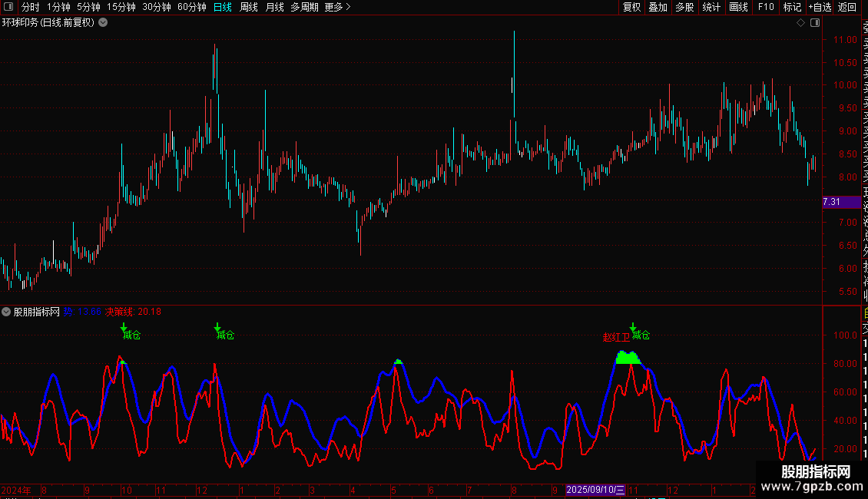Viewport: 868px width, 499px height.
Task: Add stock with +自选 button
Action: 820,7
